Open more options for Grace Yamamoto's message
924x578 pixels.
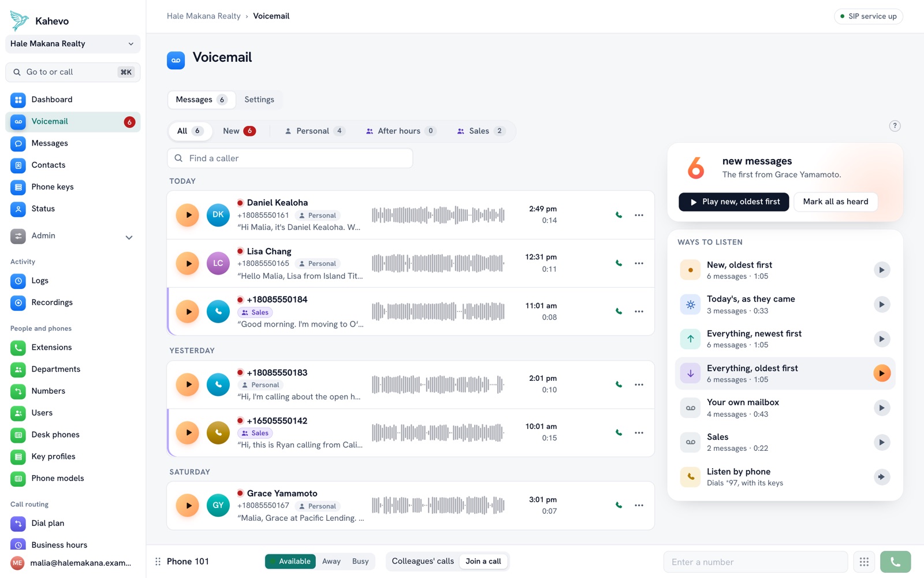point(639,505)
